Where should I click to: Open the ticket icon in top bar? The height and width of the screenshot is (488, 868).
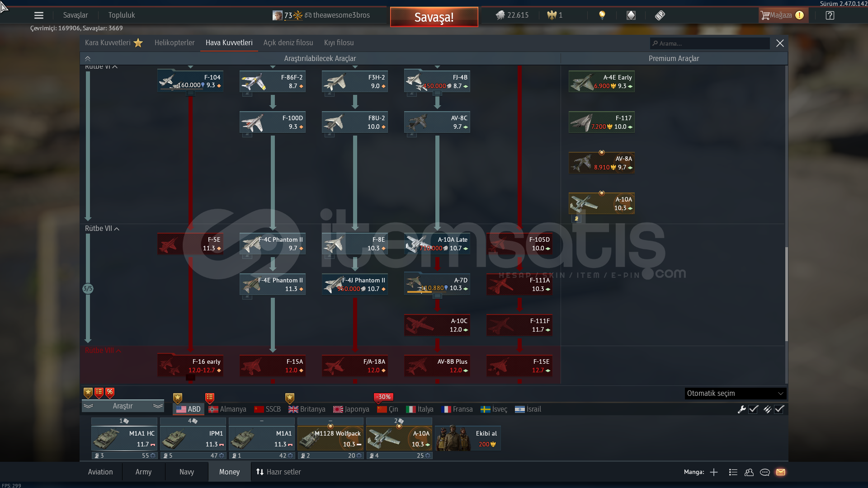coord(660,15)
